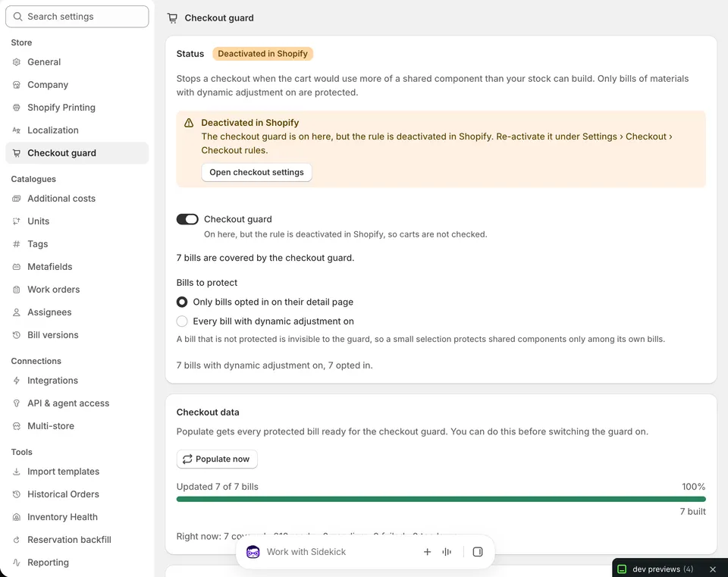
Task: Click the Bills to protect label
Action: [x=206, y=283]
